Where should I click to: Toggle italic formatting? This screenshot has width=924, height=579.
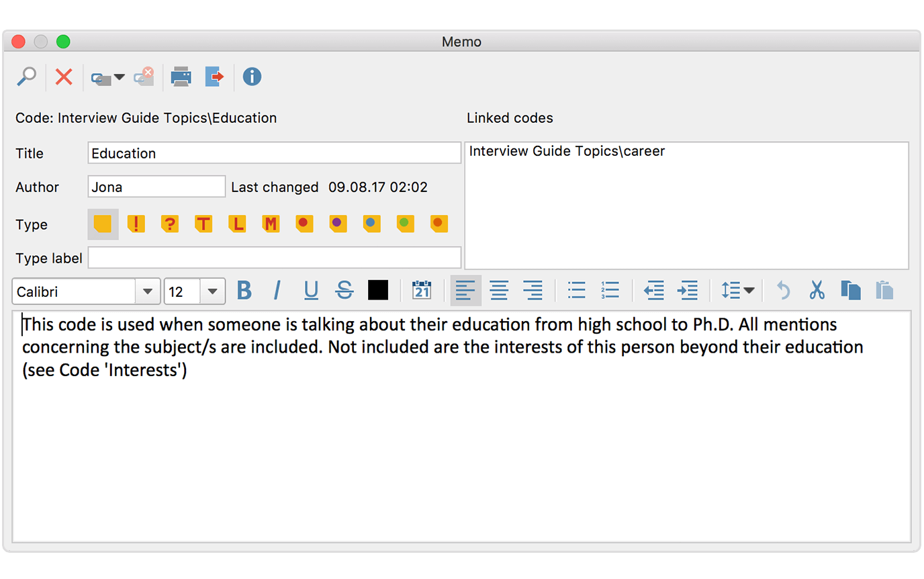[277, 291]
